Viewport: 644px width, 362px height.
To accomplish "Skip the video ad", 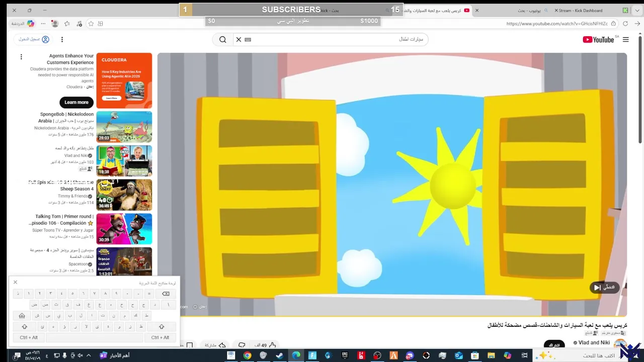I will pyautogui.click(x=604, y=288).
